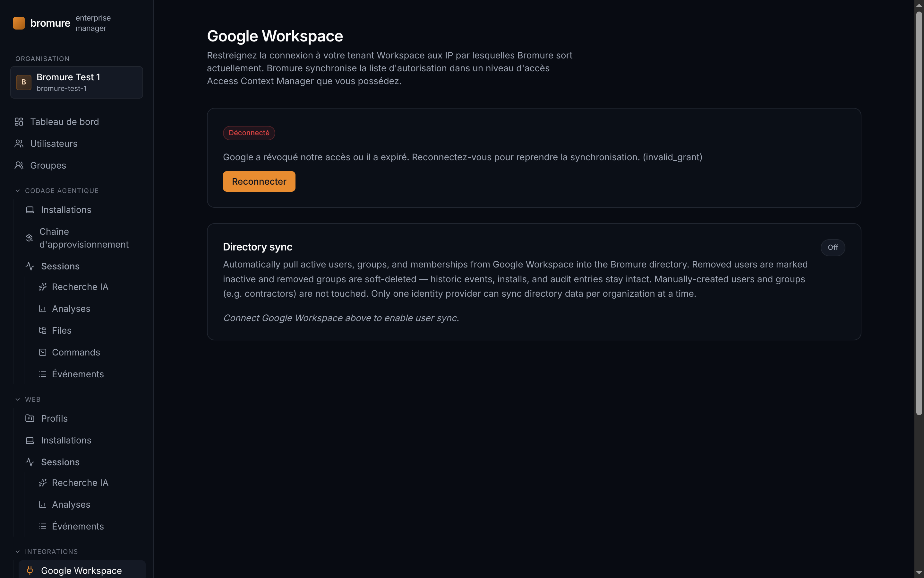Select Google Workspace in the sidebar

coord(82,570)
